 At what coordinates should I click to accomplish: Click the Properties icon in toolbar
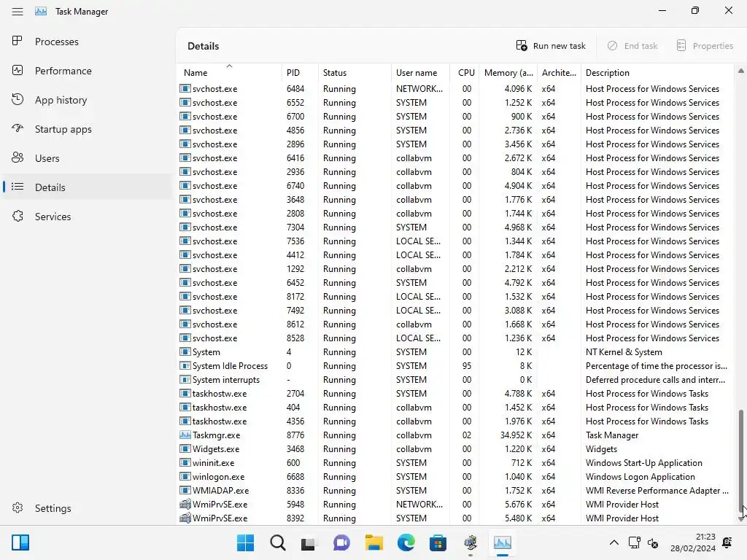click(x=681, y=46)
